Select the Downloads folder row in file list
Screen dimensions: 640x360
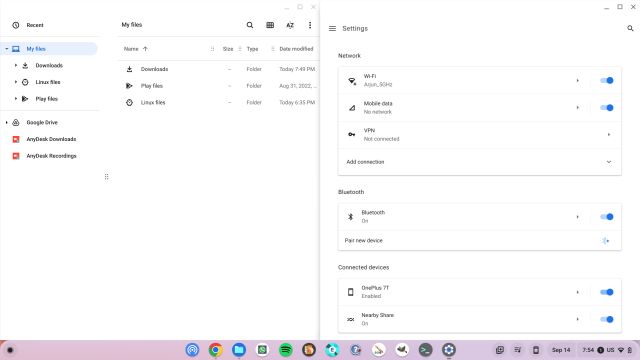(219, 69)
